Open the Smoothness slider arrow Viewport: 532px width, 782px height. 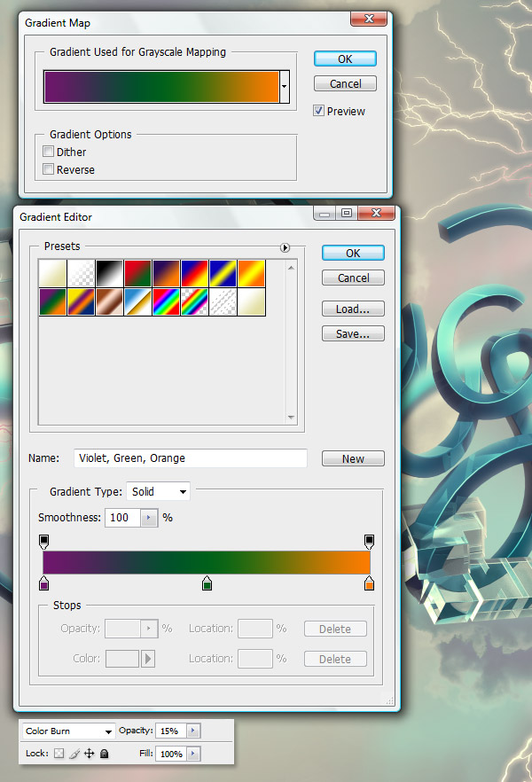(x=149, y=518)
